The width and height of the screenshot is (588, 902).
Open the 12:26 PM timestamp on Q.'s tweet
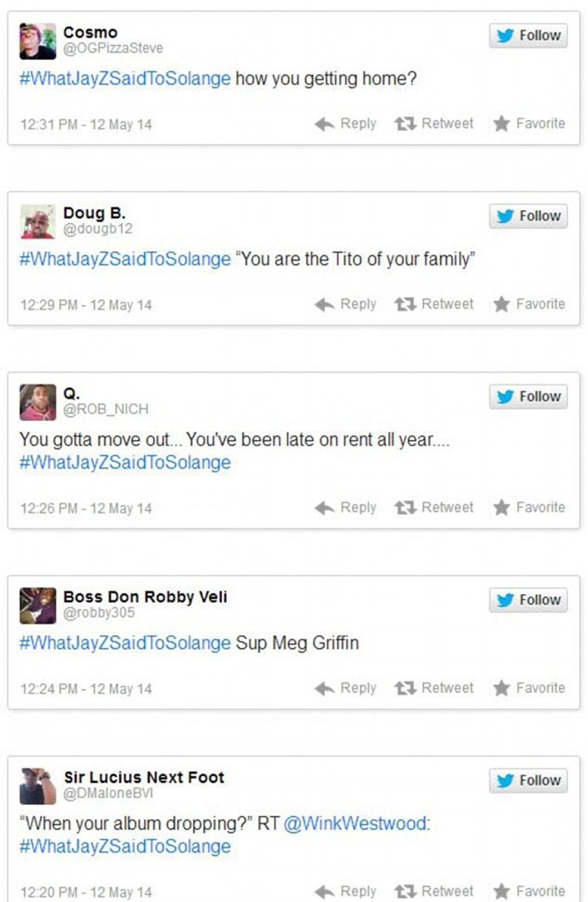pos(86,508)
